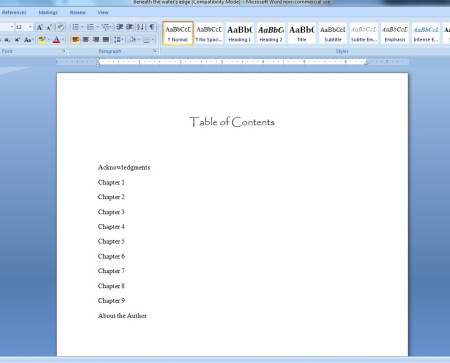This screenshot has width=450, height=363.
Task: Open the numbering style dropdown arrow
Action: coord(97,27)
